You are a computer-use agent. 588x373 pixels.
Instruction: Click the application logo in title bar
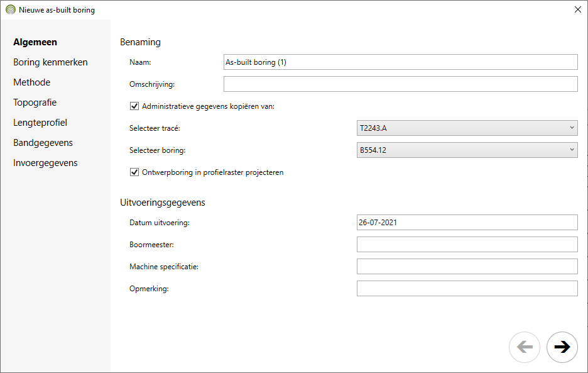[11, 10]
